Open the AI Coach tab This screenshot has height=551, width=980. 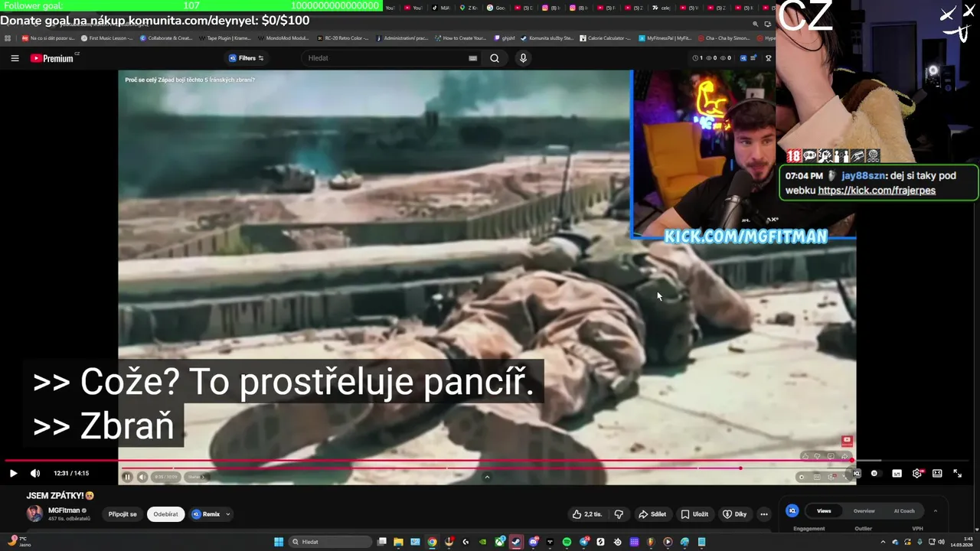[904, 510]
